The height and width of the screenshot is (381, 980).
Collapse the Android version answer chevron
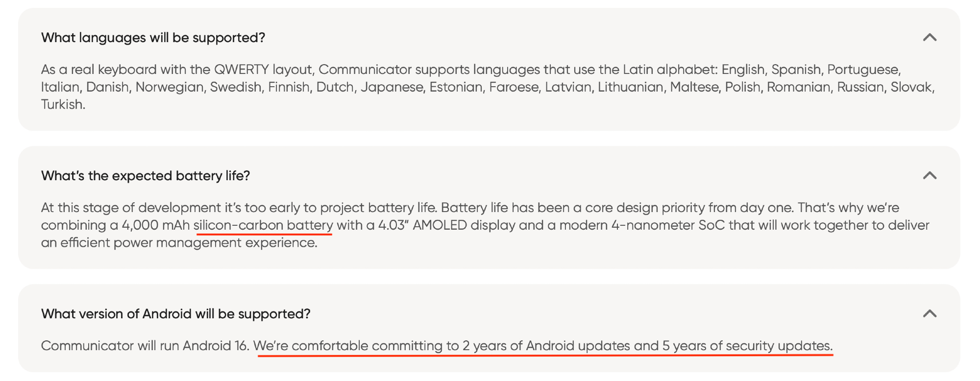(930, 314)
